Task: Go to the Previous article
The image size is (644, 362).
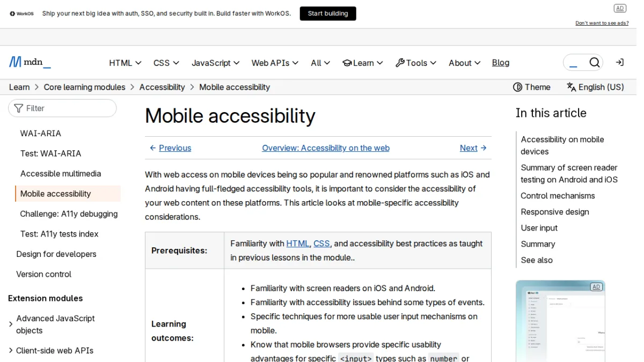Action: (x=170, y=148)
